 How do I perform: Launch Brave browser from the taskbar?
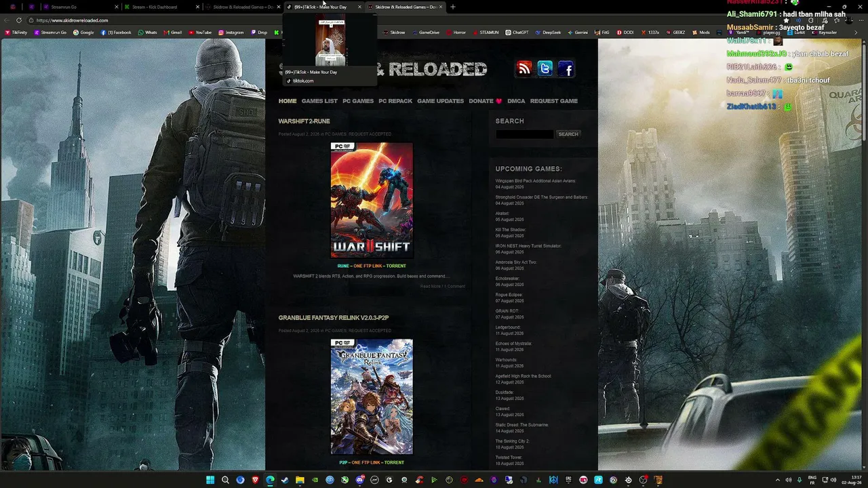[255, 480]
